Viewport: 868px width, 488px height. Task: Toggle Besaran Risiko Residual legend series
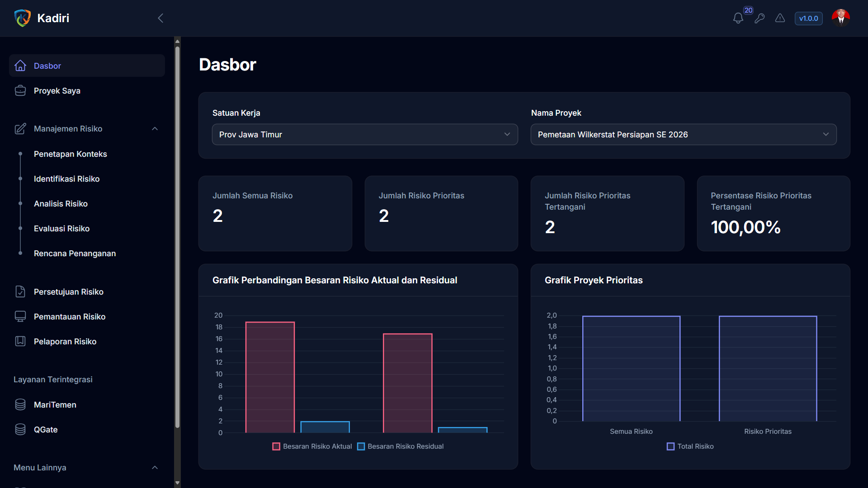coord(401,446)
